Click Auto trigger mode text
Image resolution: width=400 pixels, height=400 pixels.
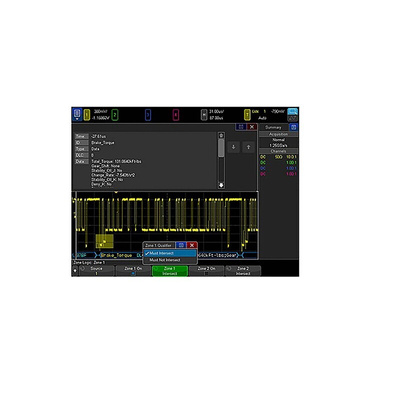(x=262, y=118)
